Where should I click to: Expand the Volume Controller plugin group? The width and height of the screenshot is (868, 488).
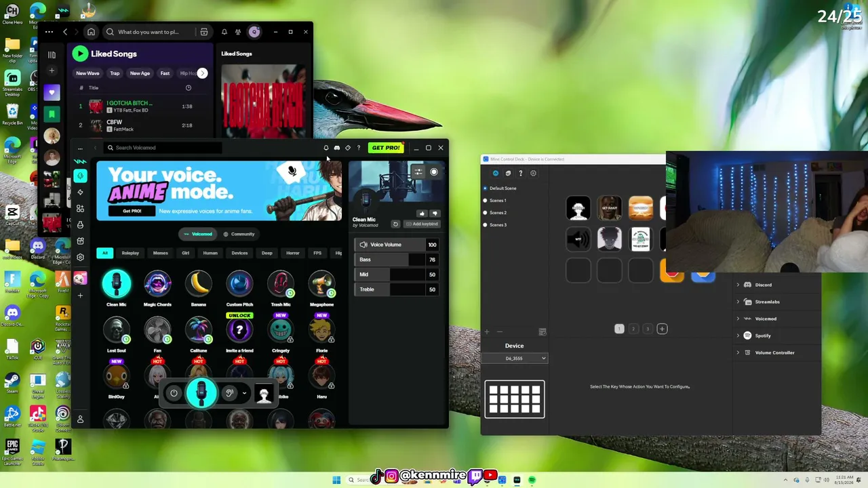click(738, 352)
